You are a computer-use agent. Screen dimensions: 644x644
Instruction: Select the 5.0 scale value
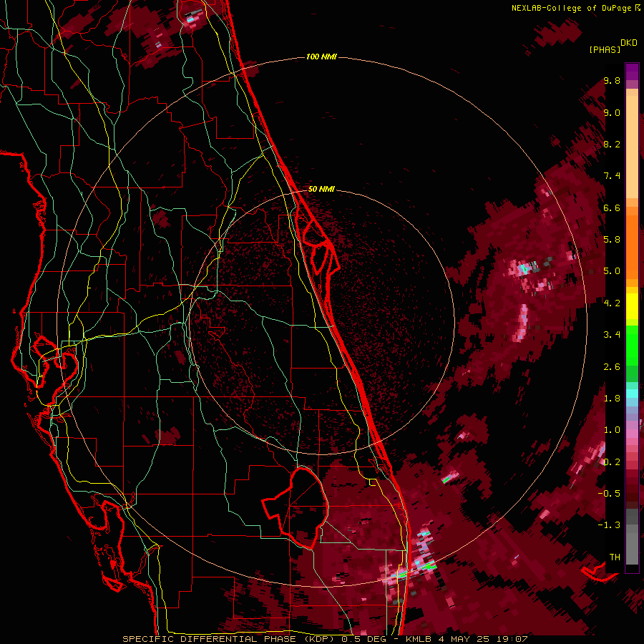[x=612, y=271]
